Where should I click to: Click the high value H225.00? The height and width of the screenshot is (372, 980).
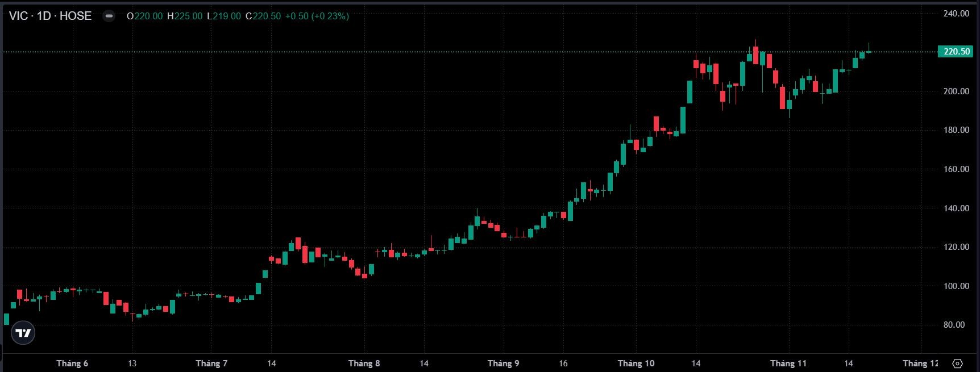point(185,16)
